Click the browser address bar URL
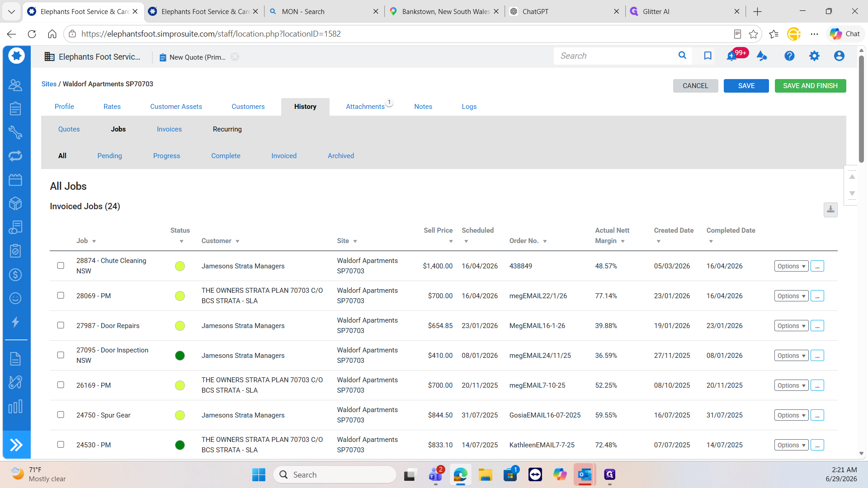 tap(211, 34)
